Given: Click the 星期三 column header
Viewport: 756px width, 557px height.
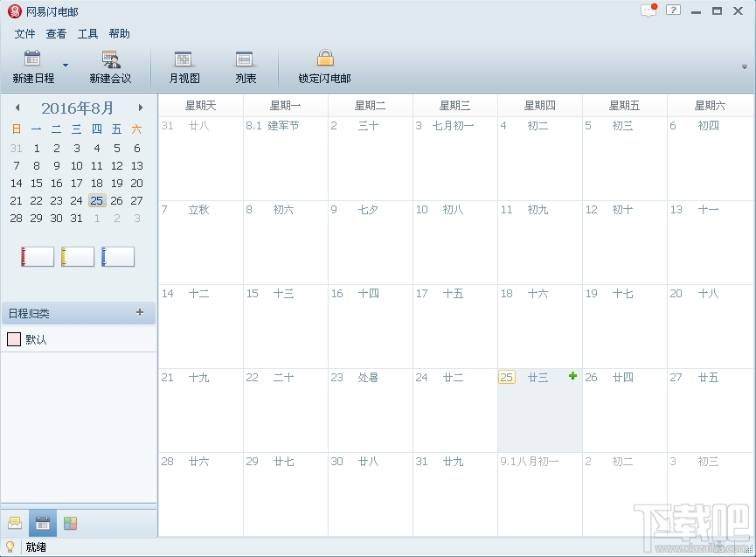Looking at the screenshot, I should click(455, 106).
